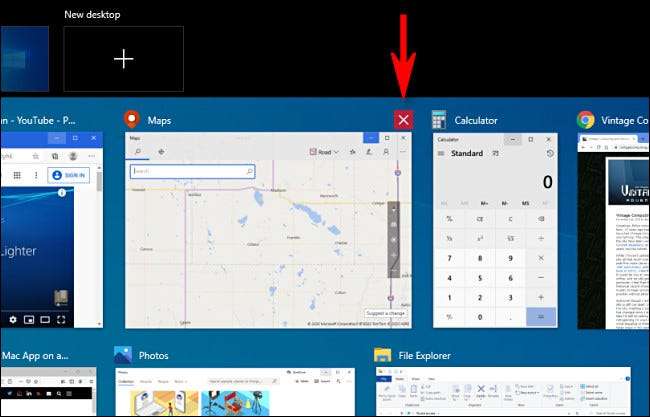Screen dimensions: 650x417
Task: Open YouTube apps grid icon
Action: click(17, 175)
